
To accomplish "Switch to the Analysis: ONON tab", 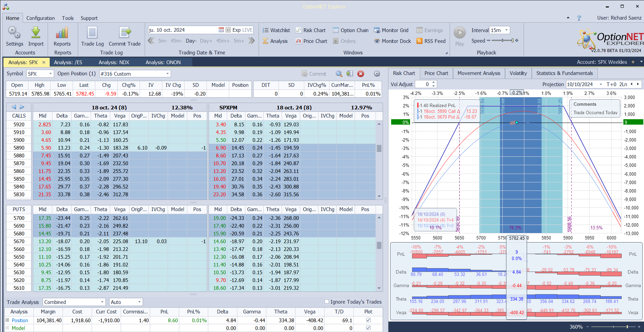I will coord(163,62).
